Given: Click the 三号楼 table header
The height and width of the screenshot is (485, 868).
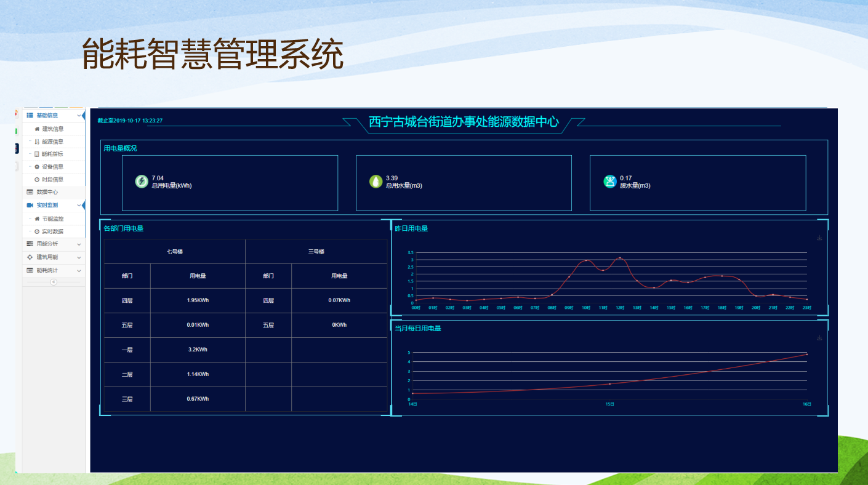Looking at the screenshot, I should click(x=316, y=252).
